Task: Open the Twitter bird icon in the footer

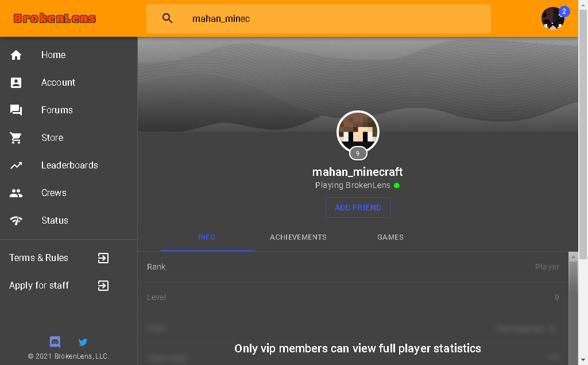Action: coord(83,342)
